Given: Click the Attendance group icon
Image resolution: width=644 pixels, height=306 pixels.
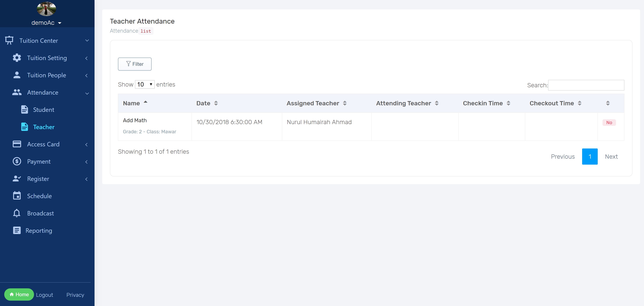Looking at the screenshot, I should coord(17,92).
